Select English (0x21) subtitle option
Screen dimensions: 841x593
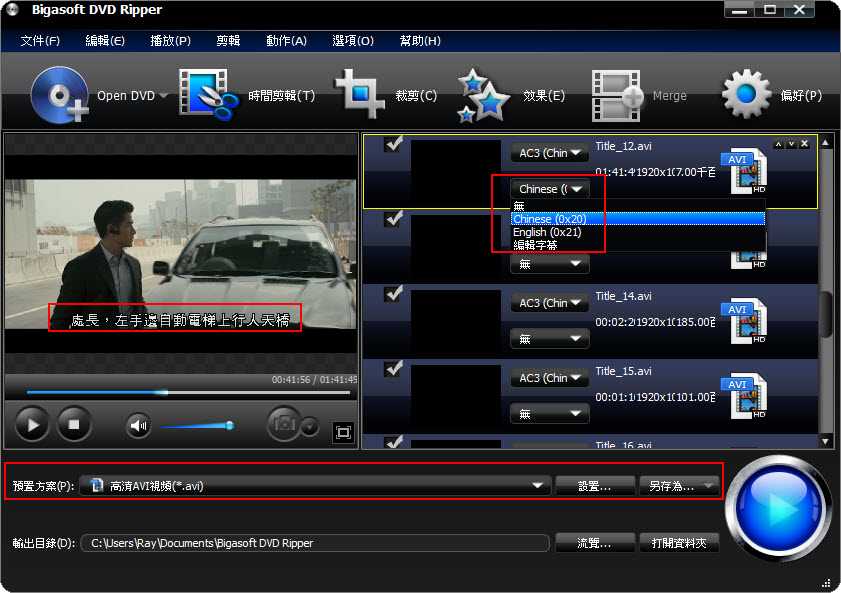point(546,232)
